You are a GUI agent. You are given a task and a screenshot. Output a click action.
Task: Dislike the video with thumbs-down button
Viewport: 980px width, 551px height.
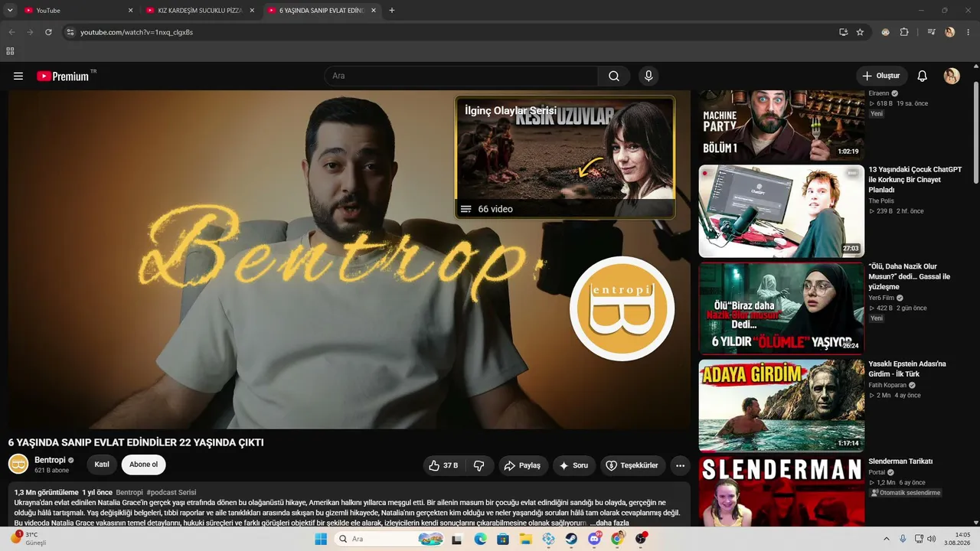(479, 465)
